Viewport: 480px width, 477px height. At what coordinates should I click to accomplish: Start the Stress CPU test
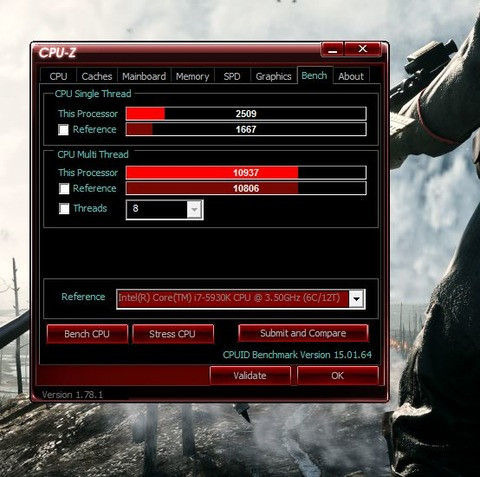coord(173,334)
